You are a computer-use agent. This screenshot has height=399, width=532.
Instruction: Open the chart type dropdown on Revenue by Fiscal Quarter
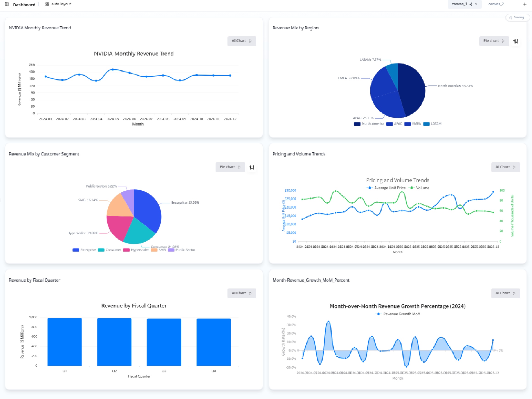(241, 293)
